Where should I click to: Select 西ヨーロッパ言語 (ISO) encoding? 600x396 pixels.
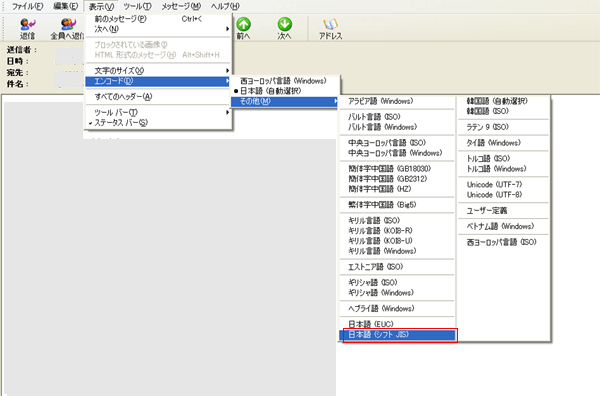[x=504, y=242]
